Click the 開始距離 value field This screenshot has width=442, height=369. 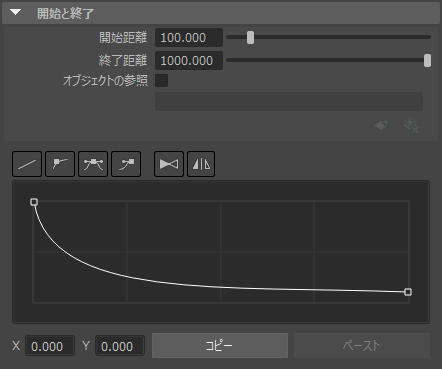tap(189, 37)
